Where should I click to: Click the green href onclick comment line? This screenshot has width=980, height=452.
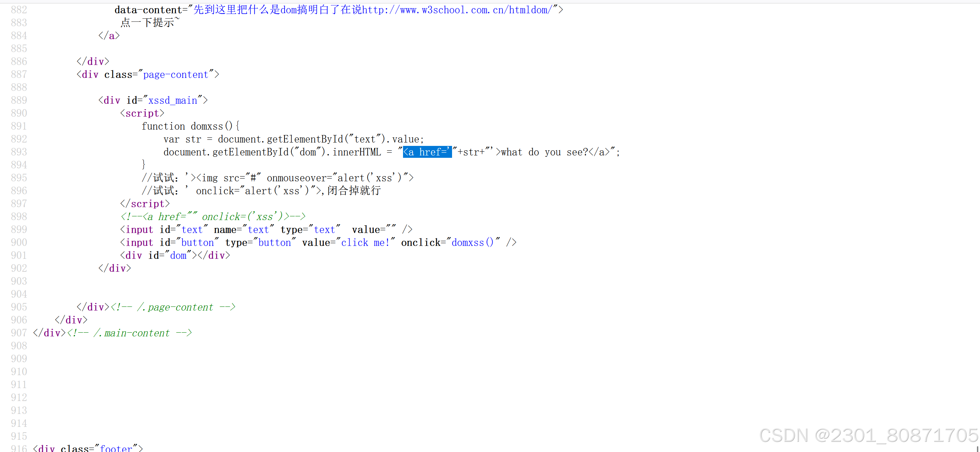(213, 217)
